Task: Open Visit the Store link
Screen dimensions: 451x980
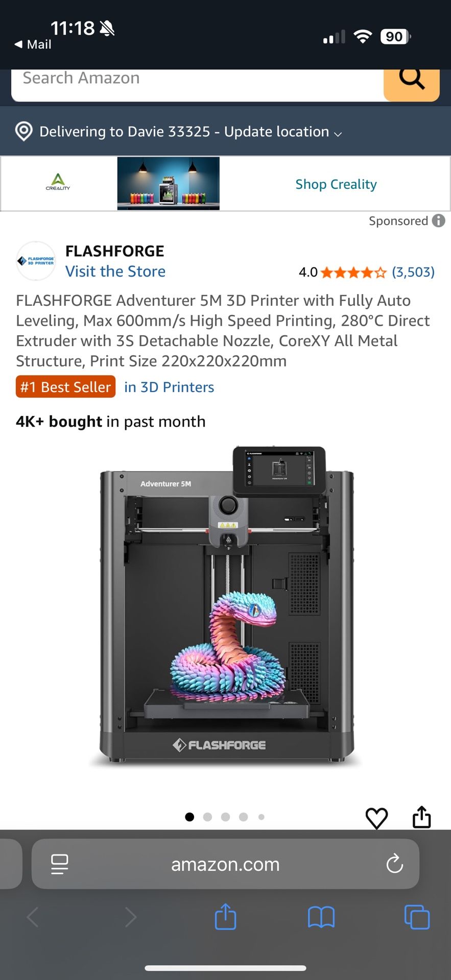Action: tap(115, 271)
